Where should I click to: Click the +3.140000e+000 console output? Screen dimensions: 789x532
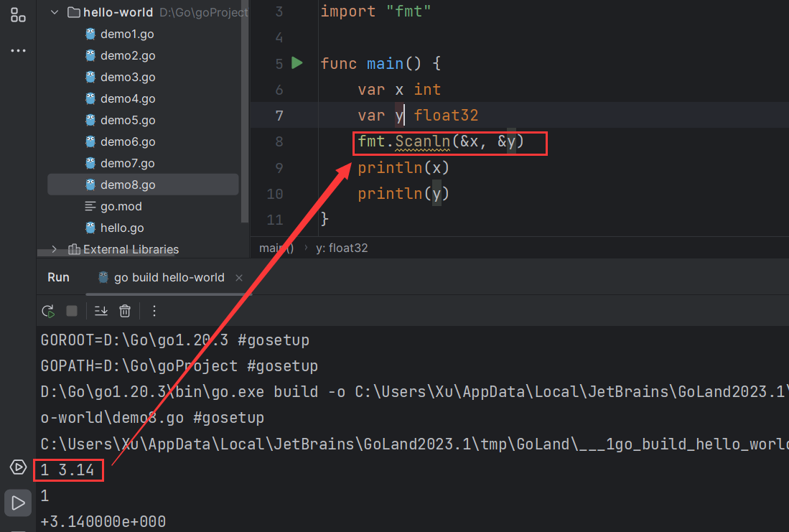[x=103, y=521]
